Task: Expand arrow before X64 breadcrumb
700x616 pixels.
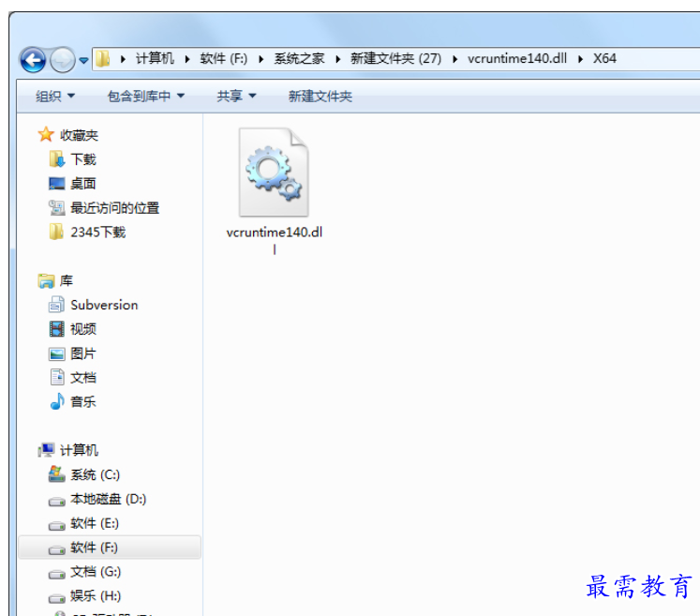Action: pyautogui.click(x=580, y=59)
